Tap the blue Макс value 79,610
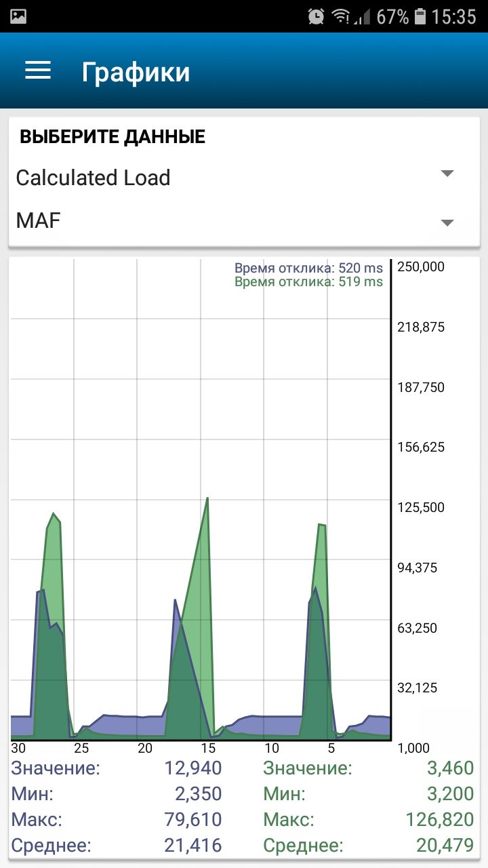Viewport: 488px width, 868px height. coord(193,819)
